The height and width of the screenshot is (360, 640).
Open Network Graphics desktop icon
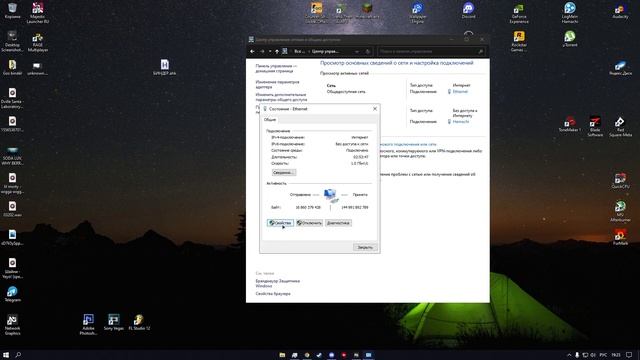12,325
